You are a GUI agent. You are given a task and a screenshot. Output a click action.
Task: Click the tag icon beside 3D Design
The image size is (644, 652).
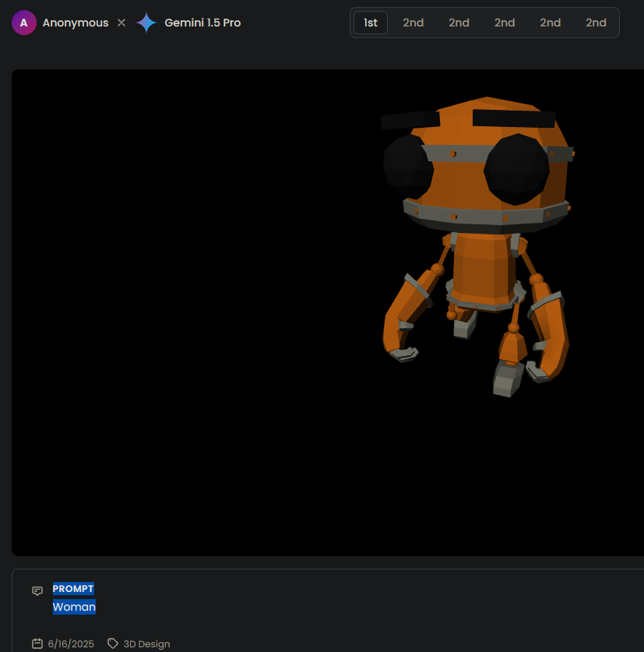(113, 643)
